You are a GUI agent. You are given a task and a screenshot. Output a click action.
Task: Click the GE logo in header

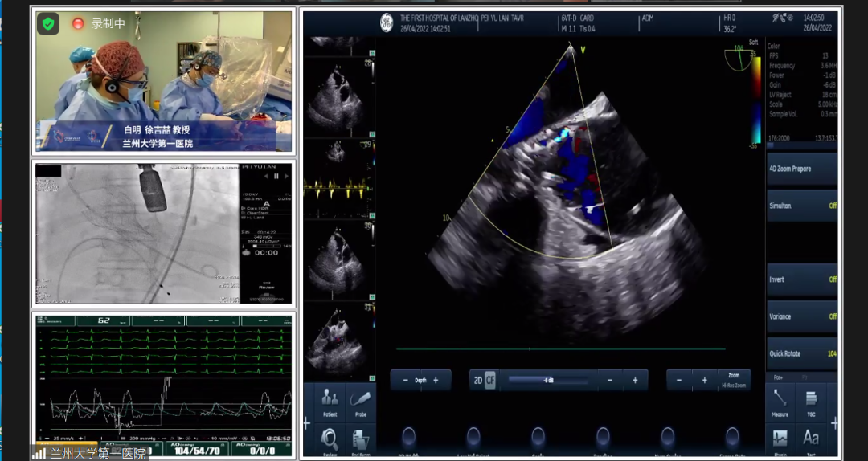tap(386, 22)
